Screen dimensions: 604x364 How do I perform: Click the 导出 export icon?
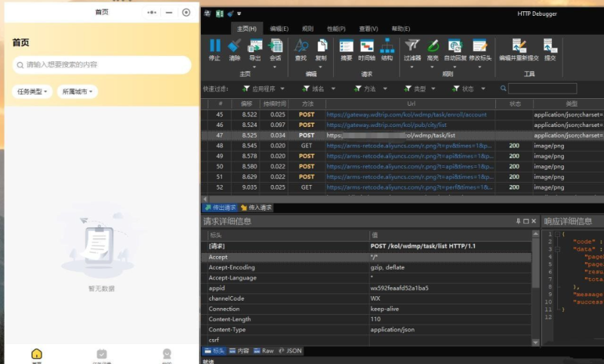coord(254,46)
